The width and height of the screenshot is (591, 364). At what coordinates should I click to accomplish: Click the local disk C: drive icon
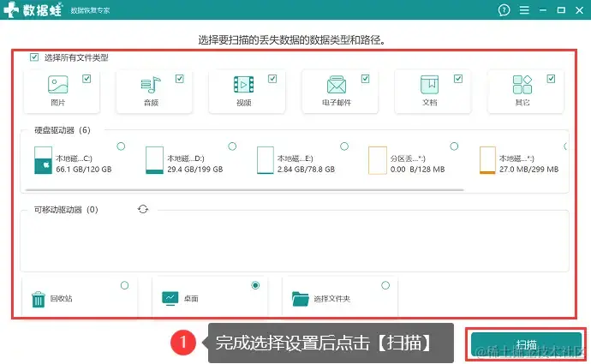click(x=43, y=160)
